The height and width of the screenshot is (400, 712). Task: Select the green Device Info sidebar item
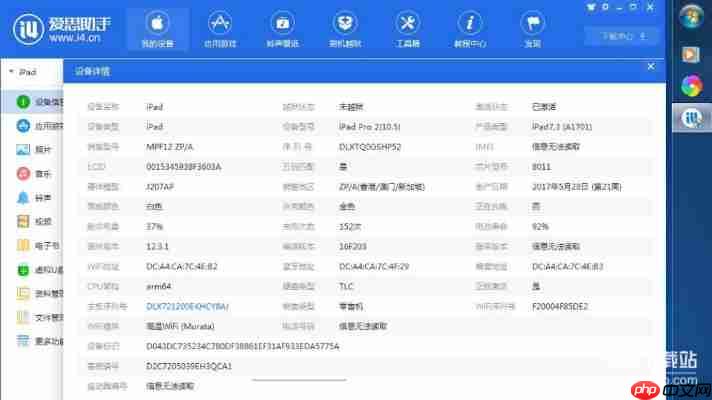pyautogui.click(x=33, y=102)
